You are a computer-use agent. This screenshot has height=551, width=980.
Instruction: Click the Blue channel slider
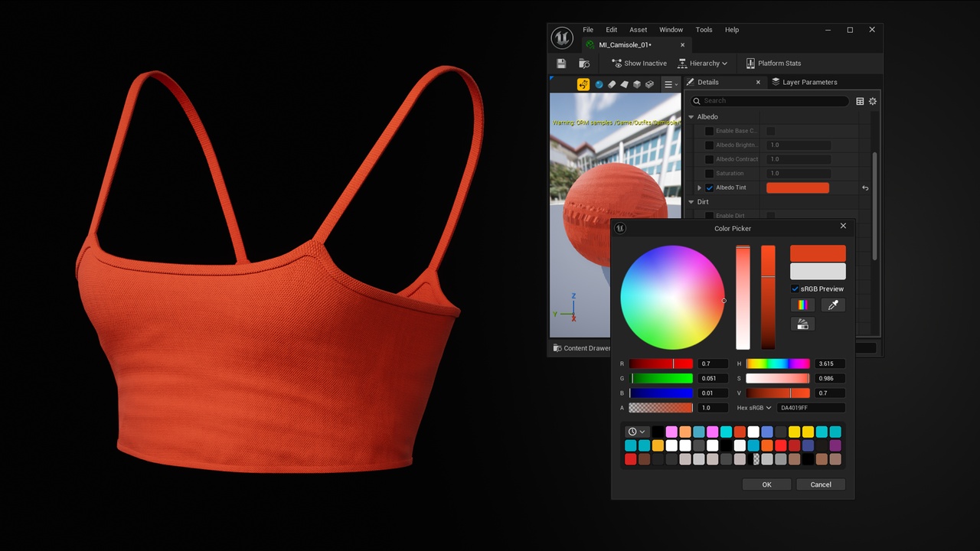point(661,393)
